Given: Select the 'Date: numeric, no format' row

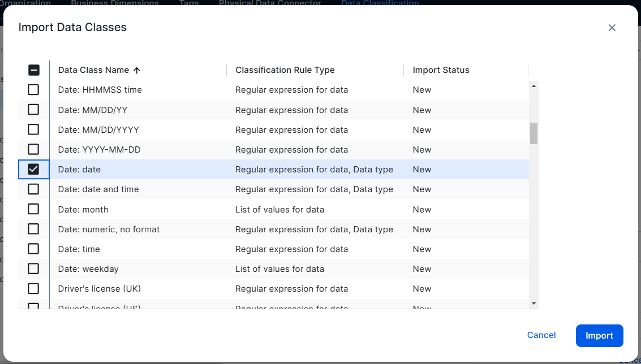Looking at the screenshot, I should coord(109,229).
